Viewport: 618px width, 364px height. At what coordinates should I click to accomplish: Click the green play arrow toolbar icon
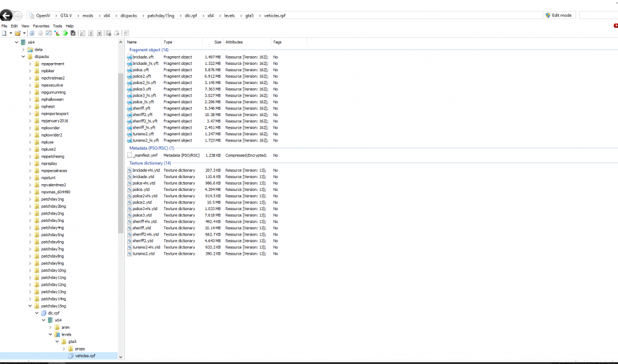(66, 33)
